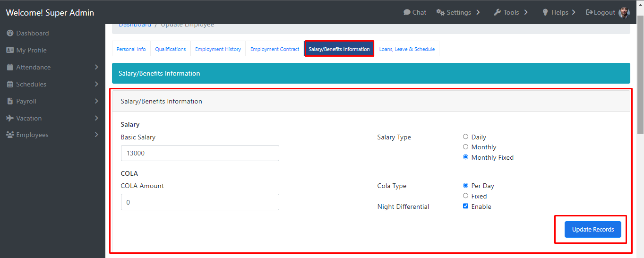The width and height of the screenshot is (644, 258).
Task: Click the teal Salary/Benefits Information header
Action: 371,73
